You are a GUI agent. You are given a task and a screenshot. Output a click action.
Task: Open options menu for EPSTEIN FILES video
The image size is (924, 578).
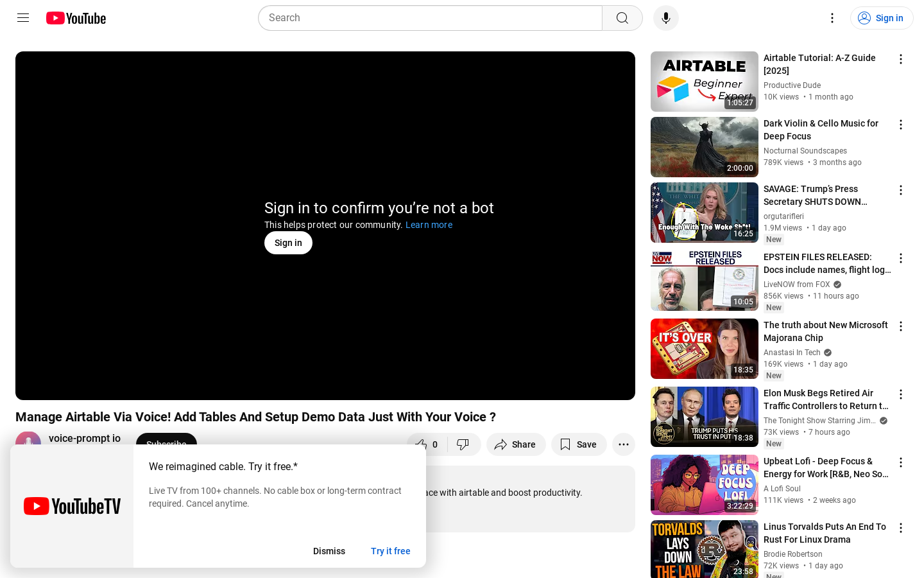pos(901,258)
